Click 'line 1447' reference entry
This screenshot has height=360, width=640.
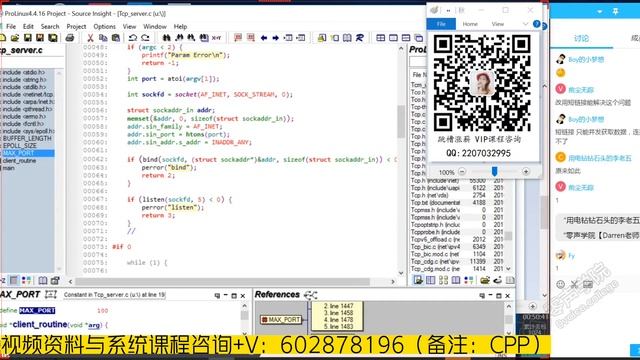[x=339, y=306]
